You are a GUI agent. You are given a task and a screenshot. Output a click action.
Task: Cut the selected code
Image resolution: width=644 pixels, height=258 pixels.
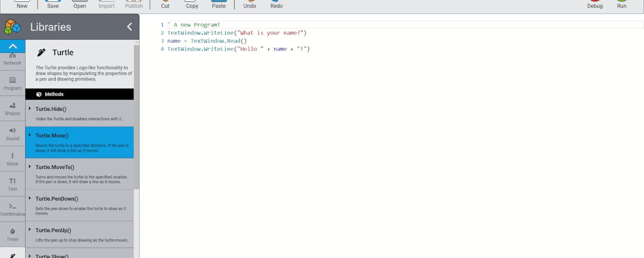(x=165, y=5)
